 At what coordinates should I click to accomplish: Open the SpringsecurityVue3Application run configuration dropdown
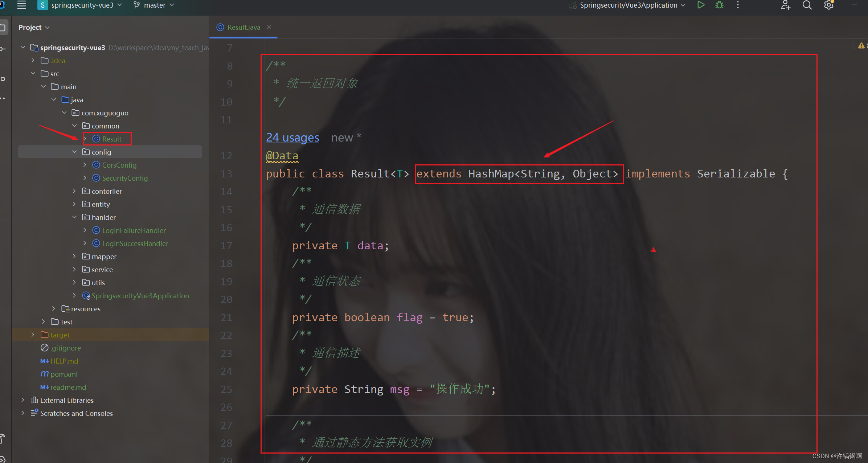click(628, 5)
